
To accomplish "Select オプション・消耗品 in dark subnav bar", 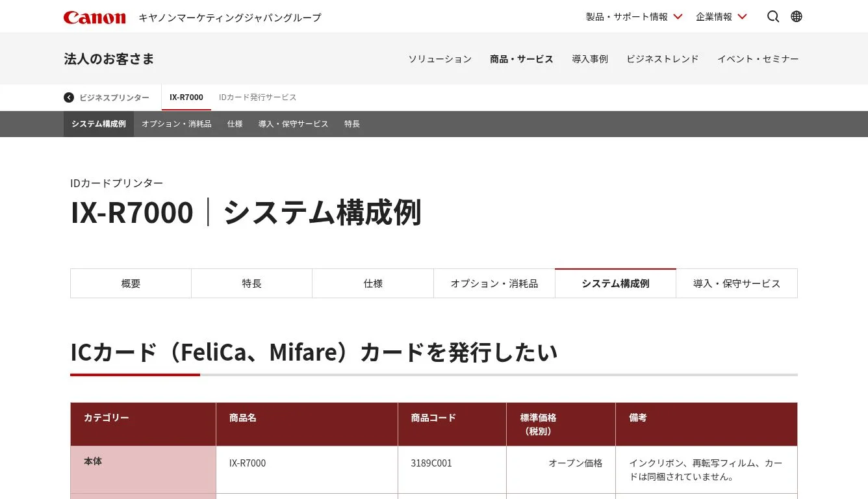I will click(177, 124).
